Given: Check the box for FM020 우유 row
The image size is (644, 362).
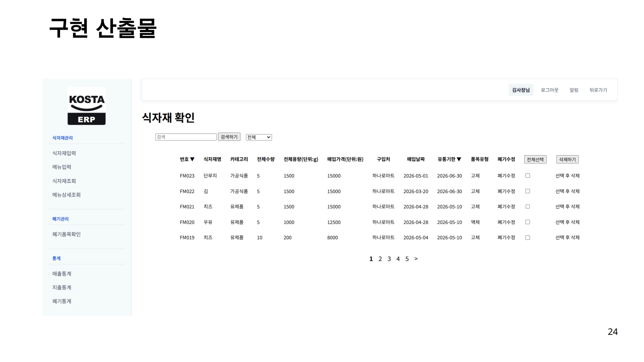Looking at the screenshot, I should click(x=528, y=222).
